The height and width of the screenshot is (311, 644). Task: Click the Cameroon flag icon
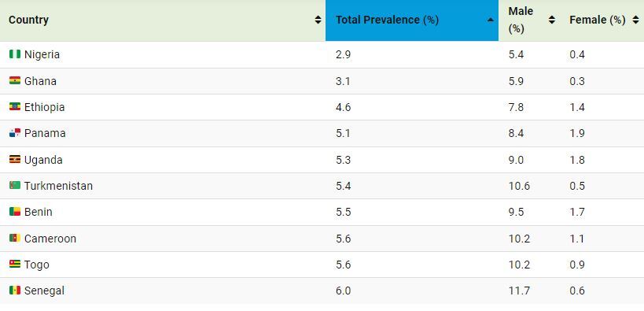tap(15, 239)
